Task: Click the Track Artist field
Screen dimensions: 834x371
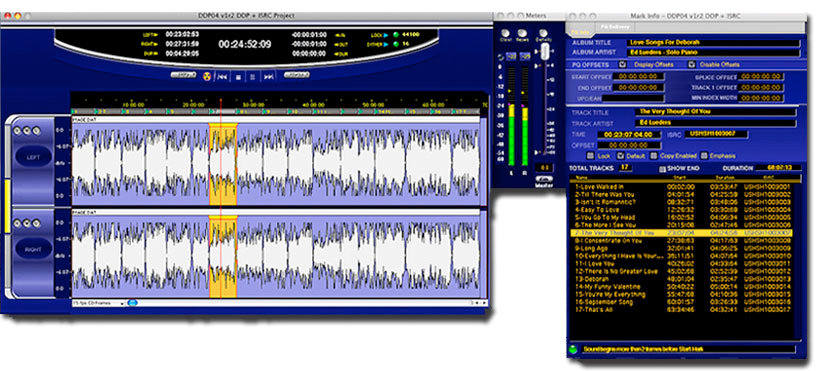Action: pos(716,123)
